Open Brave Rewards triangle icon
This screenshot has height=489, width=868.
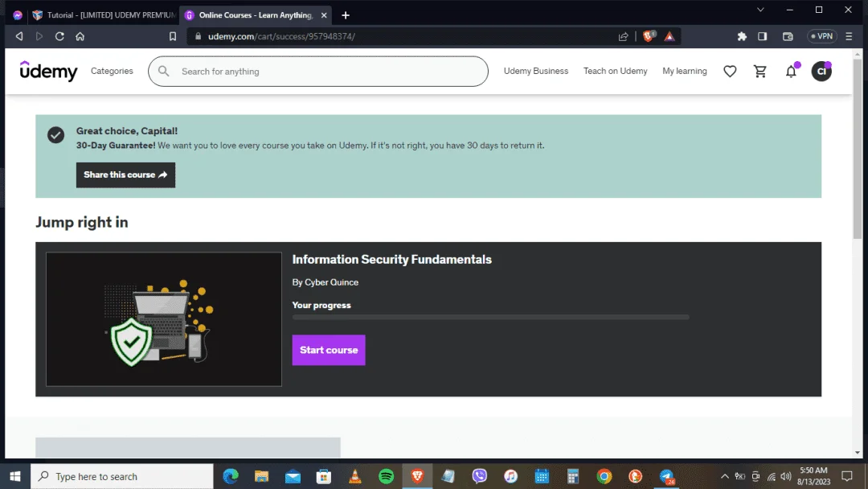[x=669, y=36]
